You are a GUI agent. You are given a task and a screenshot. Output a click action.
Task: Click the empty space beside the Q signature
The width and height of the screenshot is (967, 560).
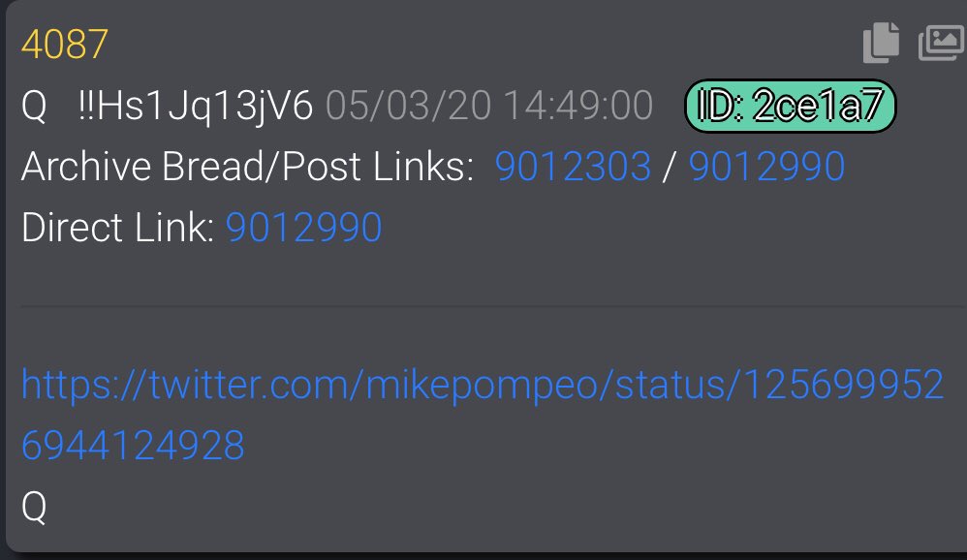click(493, 507)
